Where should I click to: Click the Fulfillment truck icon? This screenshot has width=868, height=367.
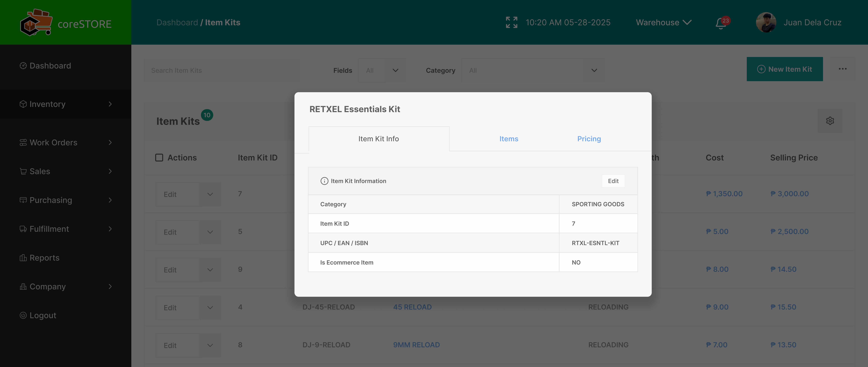point(23,229)
